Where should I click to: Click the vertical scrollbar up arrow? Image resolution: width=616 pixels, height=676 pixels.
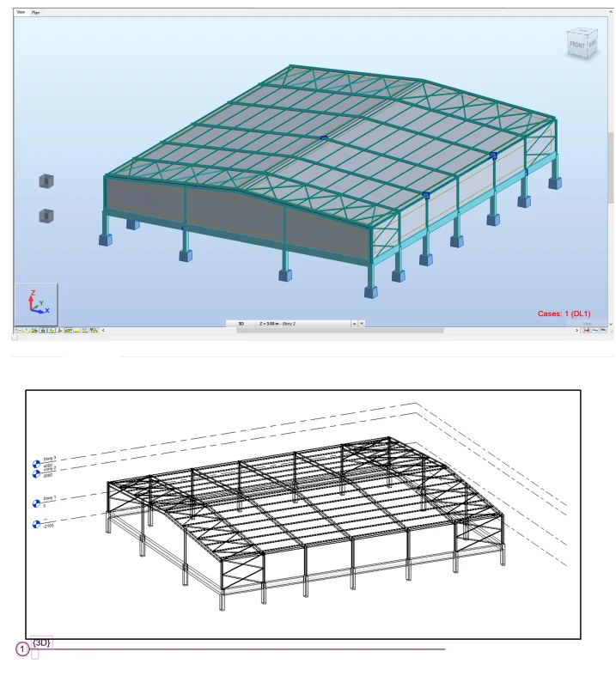click(611, 12)
